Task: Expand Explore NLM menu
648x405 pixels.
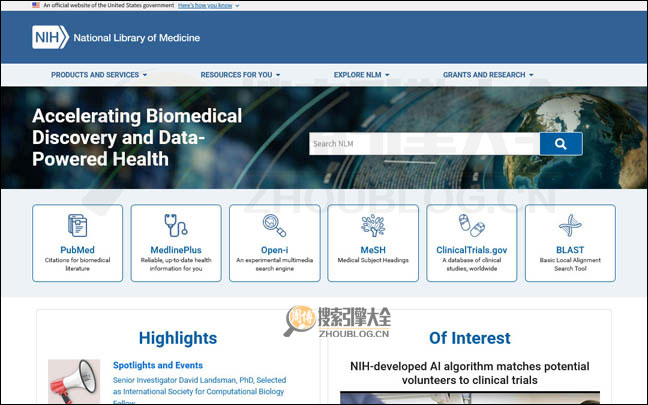Action: (x=361, y=75)
